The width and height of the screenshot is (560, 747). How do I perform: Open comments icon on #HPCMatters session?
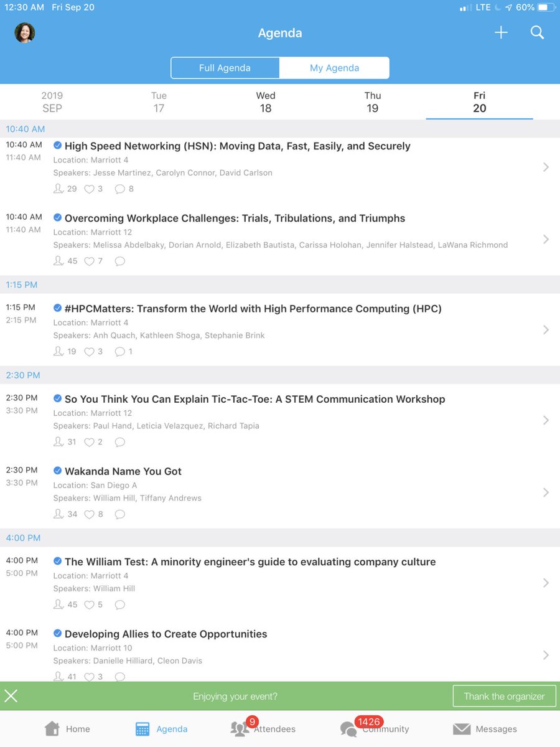[x=119, y=352]
